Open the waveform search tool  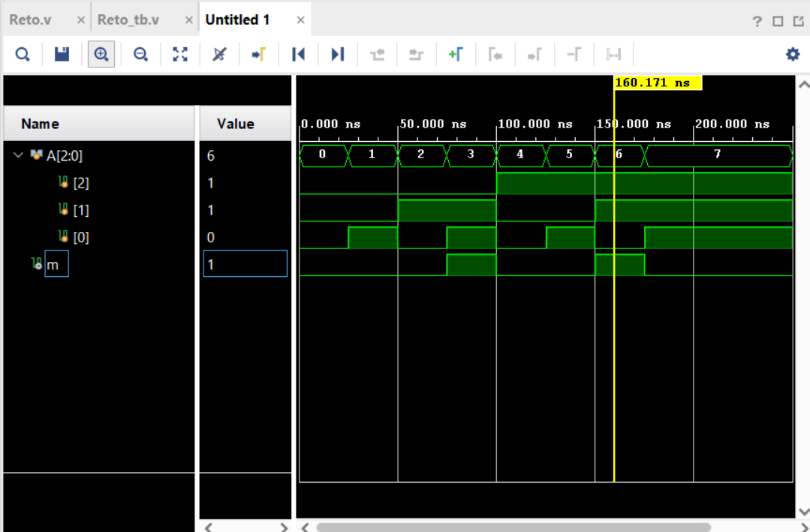click(24, 53)
